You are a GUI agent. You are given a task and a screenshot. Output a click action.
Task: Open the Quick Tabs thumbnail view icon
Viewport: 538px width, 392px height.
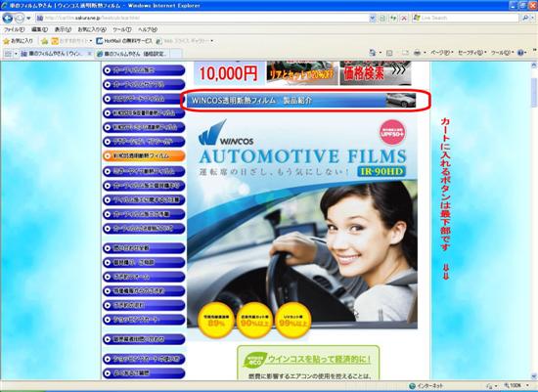coord(9,54)
